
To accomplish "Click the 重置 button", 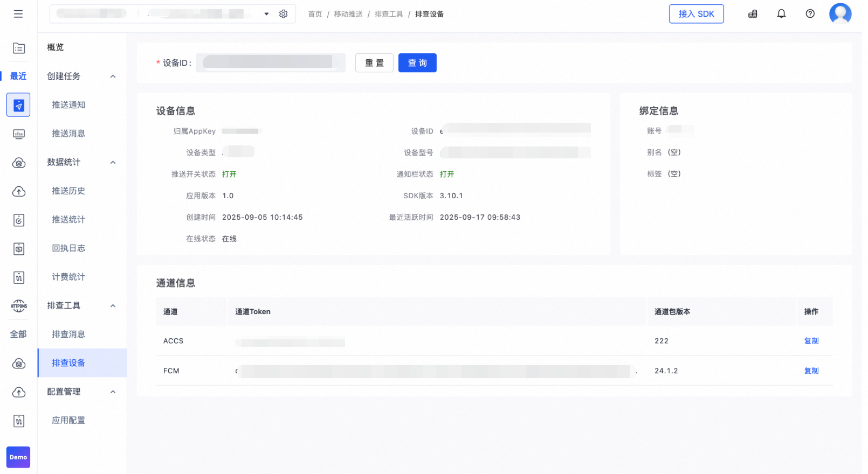I will click(x=374, y=63).
